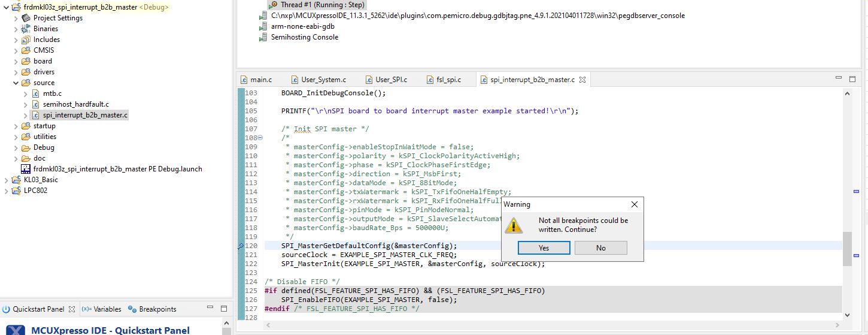Image resolution: width=868 pixels, height=335 pixels.
Task: Click the CMSIS folder icon
Action: (26, 50)
